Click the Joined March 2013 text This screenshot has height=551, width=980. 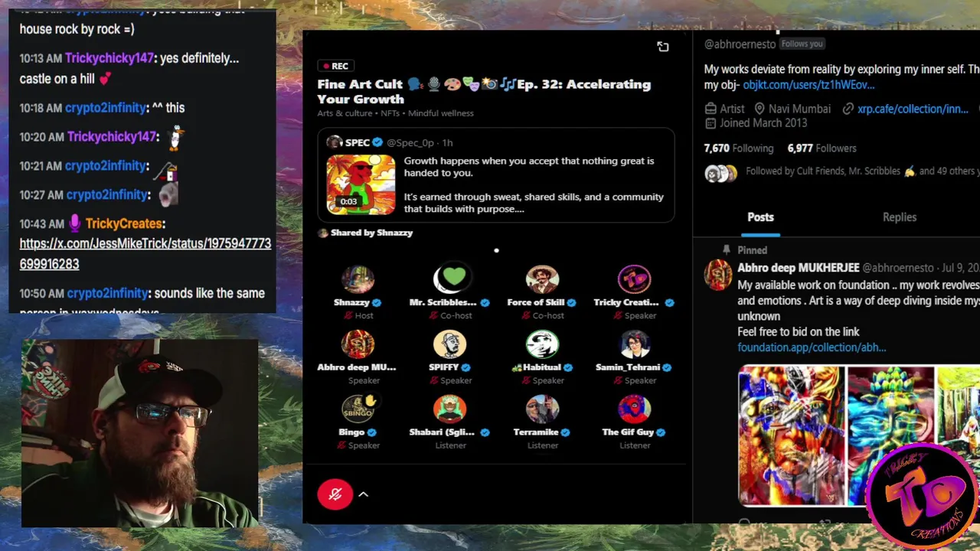763,123
